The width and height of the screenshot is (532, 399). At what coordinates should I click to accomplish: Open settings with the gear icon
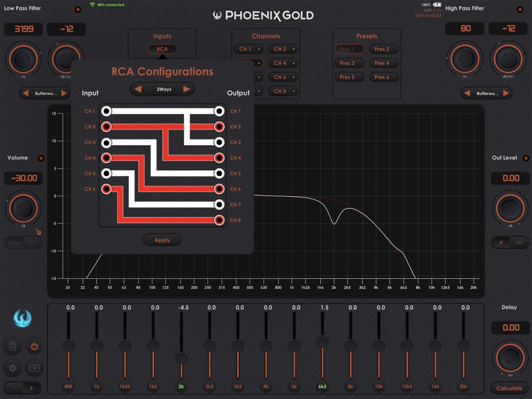pos(13,368)
